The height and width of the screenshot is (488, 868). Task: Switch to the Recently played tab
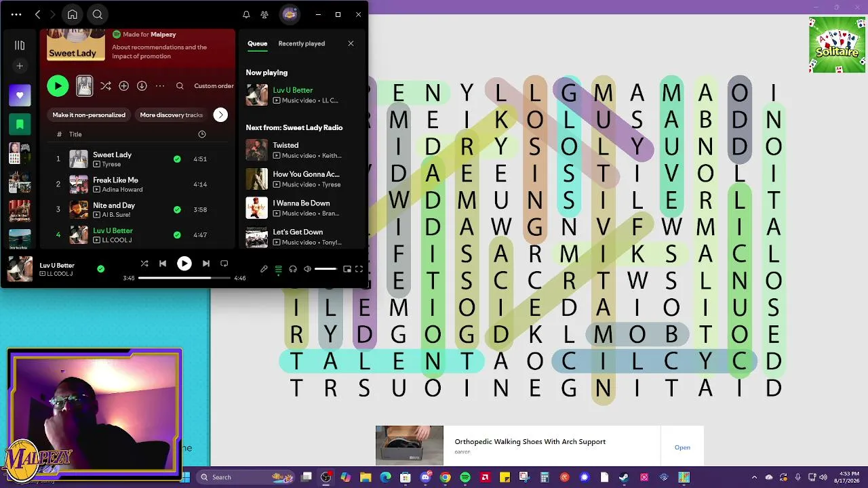coord(302,43)
